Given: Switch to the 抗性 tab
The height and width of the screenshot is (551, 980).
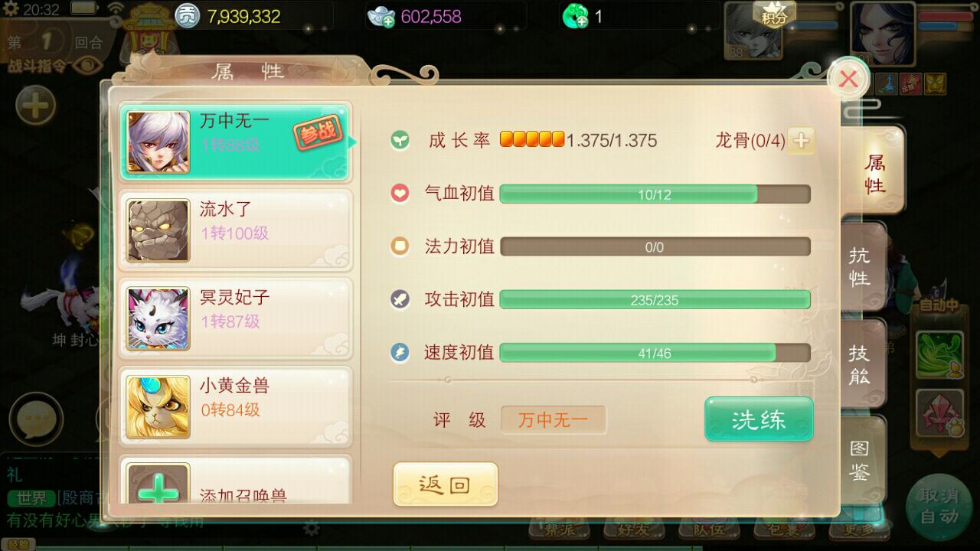Looking at the screenshot, I should pyautogui.click(x=861, y=266).
